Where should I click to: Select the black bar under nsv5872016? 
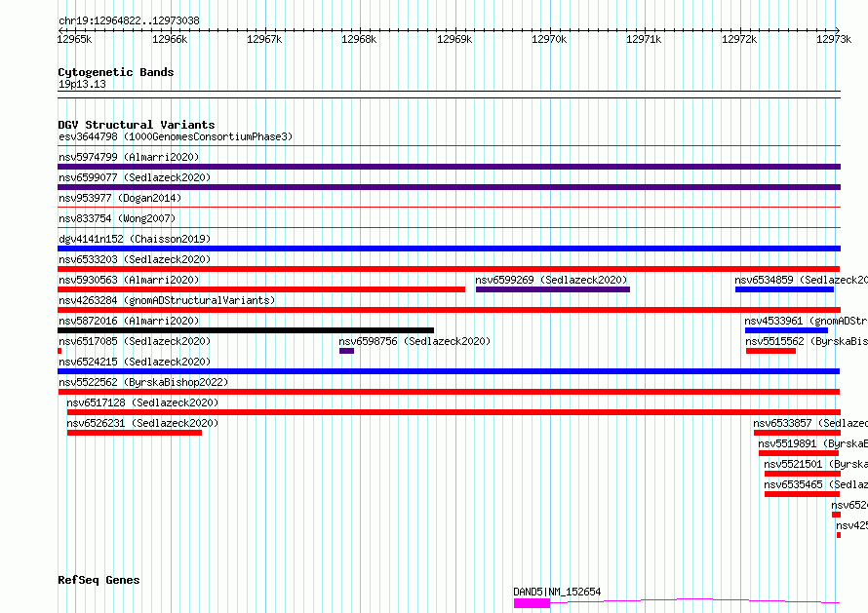(246, 330)
